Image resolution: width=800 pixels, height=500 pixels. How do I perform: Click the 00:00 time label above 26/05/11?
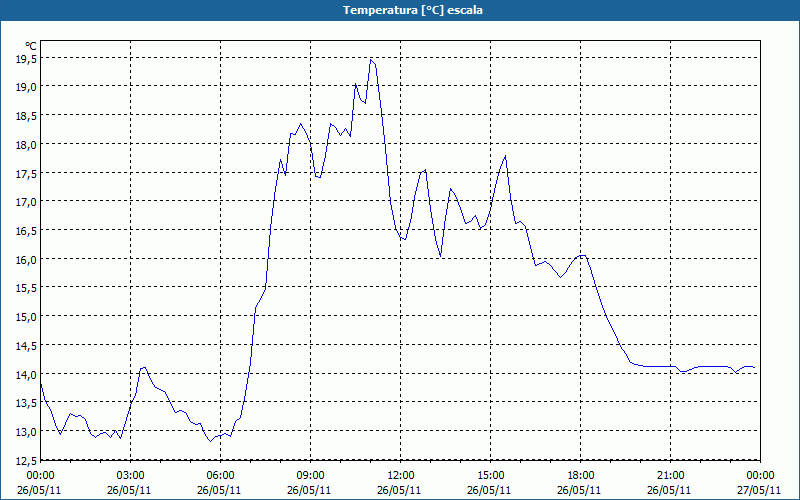41,476
